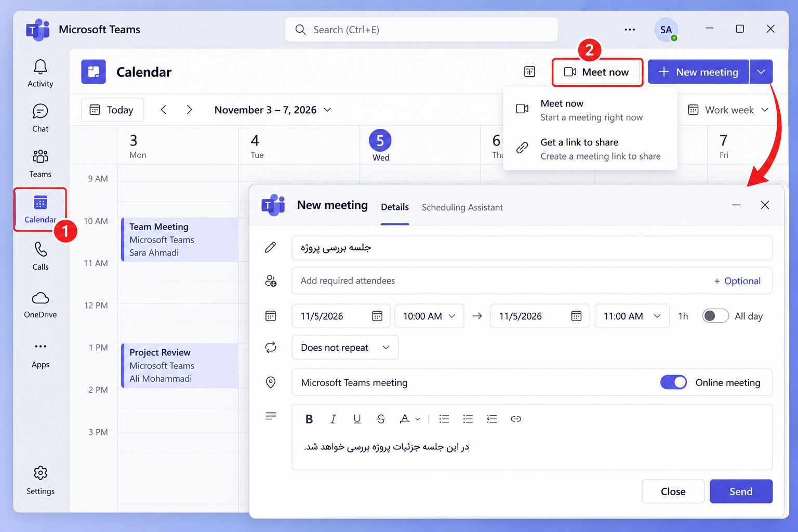
Task: Open the font color dropdown
Action: (x=409, y=419)
